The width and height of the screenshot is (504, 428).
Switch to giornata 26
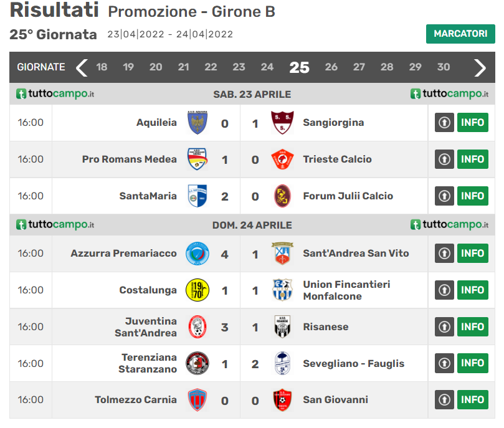[331, 67]
